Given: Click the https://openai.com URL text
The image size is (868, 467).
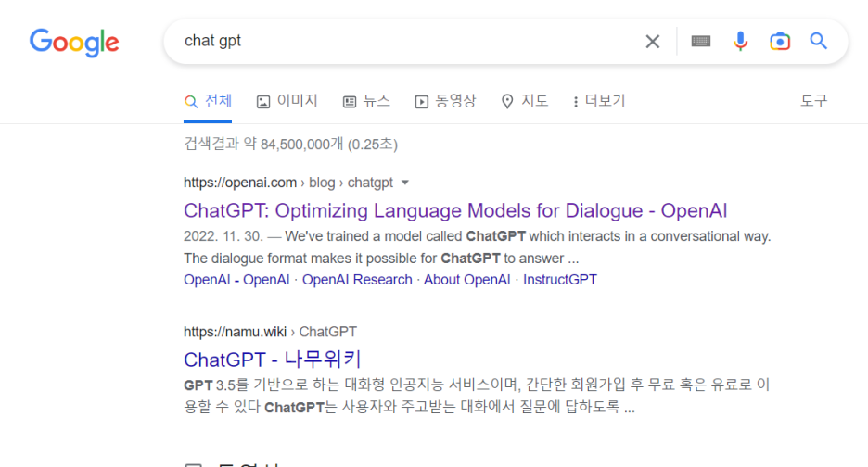Looking at the screenshot, I should tap(240, 183).
